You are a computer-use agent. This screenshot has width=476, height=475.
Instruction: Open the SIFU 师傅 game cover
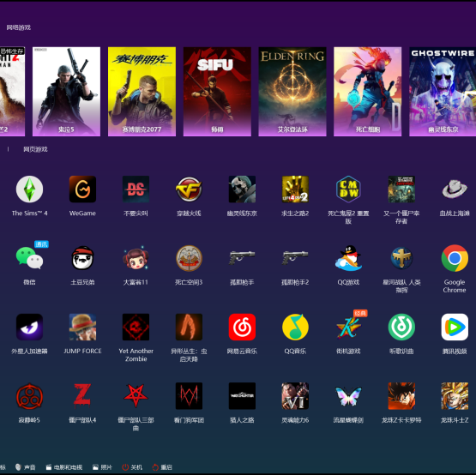[x=217, y=92]
